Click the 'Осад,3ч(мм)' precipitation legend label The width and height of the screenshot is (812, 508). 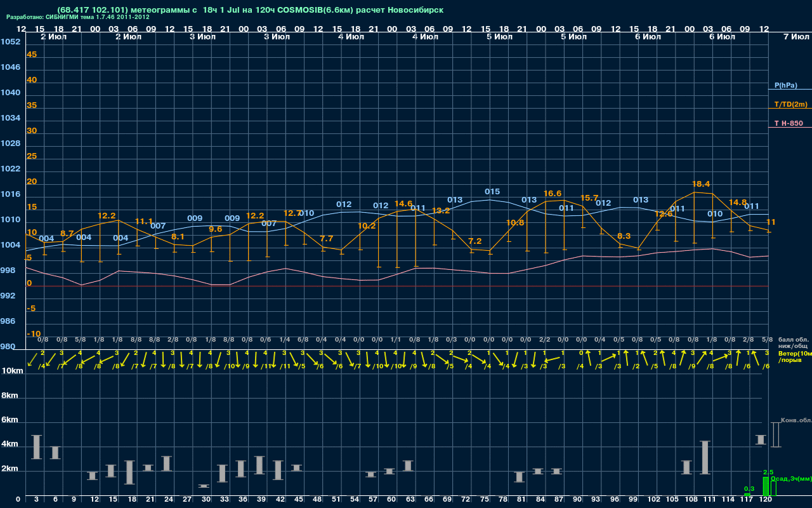tap(791, 478)
